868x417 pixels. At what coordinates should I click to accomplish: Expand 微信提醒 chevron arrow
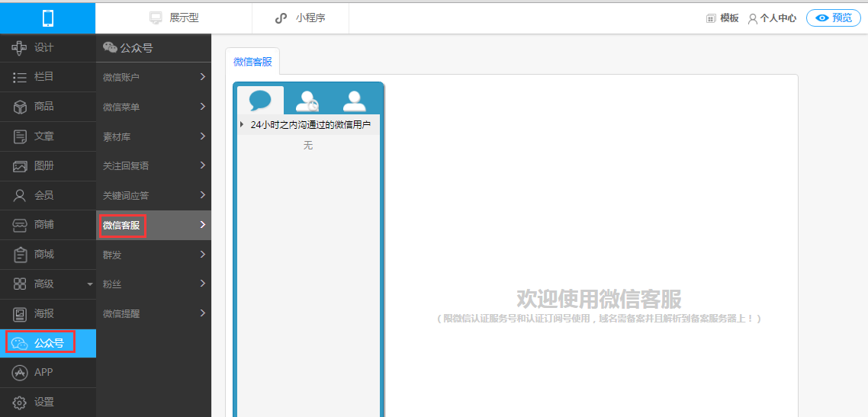pyautogui.click(x=203, y=313)
